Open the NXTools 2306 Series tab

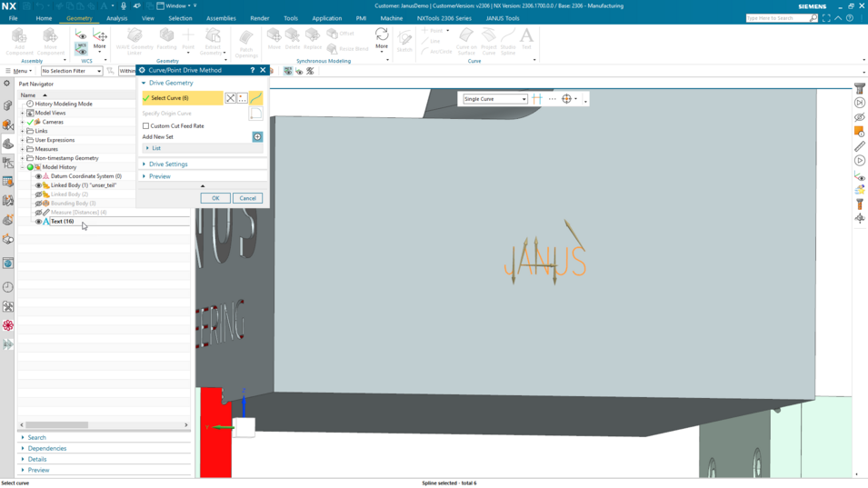444,18
